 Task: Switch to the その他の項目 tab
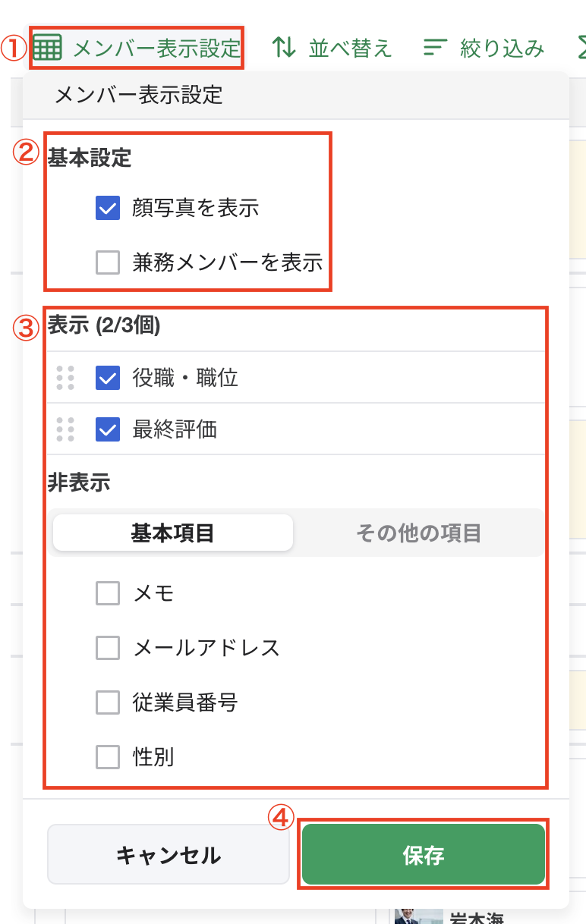point(418,533)
